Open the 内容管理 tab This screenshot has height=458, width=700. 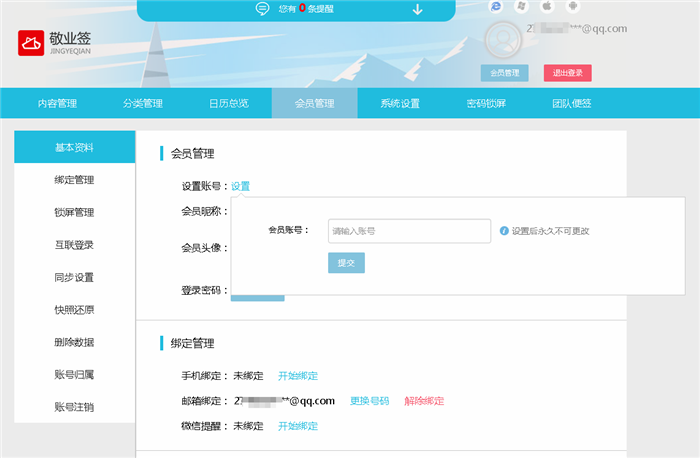tap(57, 104)
